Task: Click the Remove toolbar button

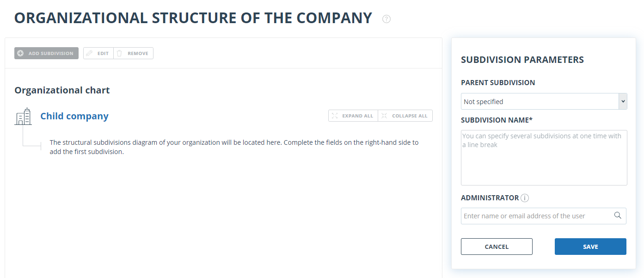Action: point(133,53)
